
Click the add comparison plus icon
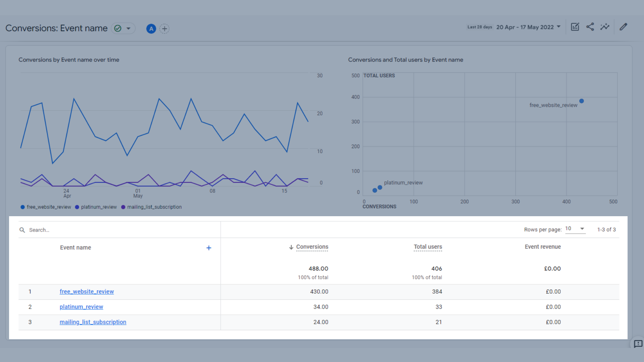(x=164, y=29)
